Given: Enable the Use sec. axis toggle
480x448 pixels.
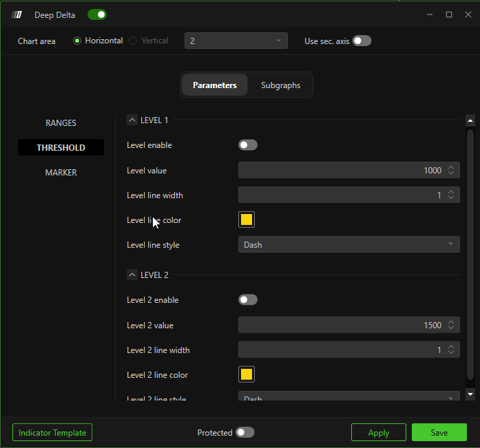Looking at the screenshot, I should click(362, 41).
